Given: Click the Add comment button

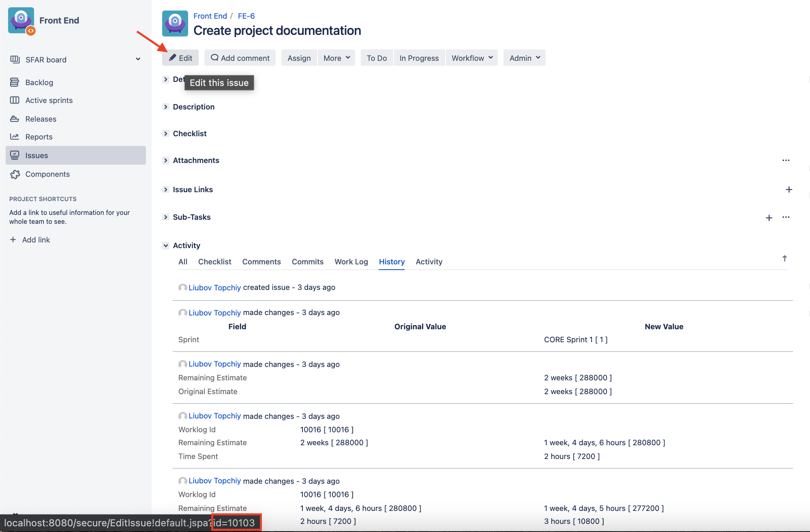Looking at the screenshot, I should point(240,58).
